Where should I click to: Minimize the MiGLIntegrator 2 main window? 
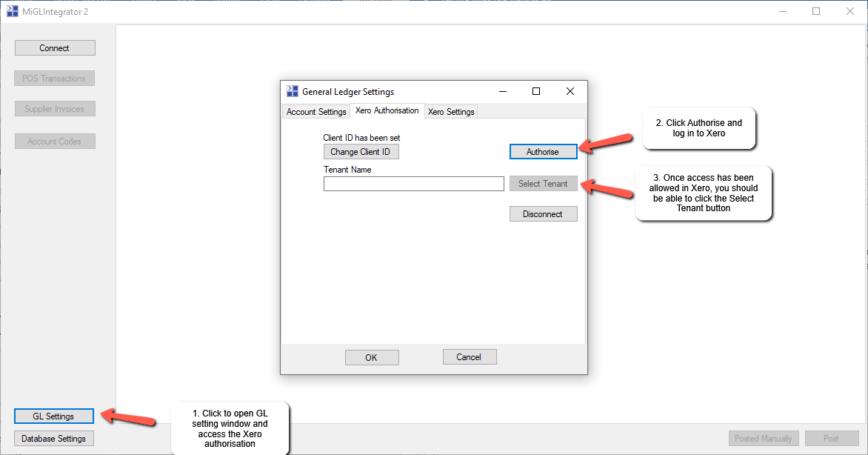tap(783, 11)
